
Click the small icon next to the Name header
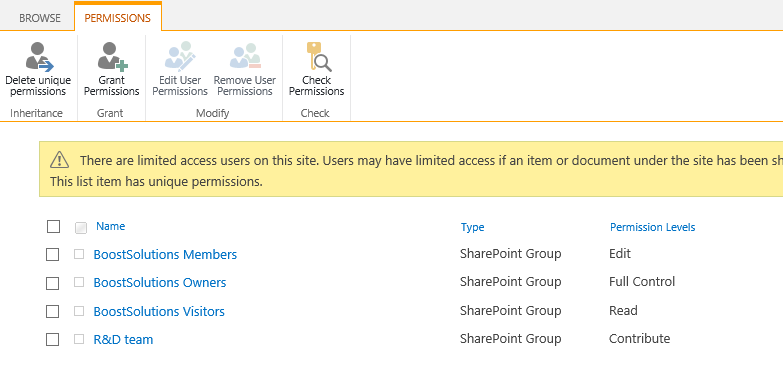pos(81,228)
